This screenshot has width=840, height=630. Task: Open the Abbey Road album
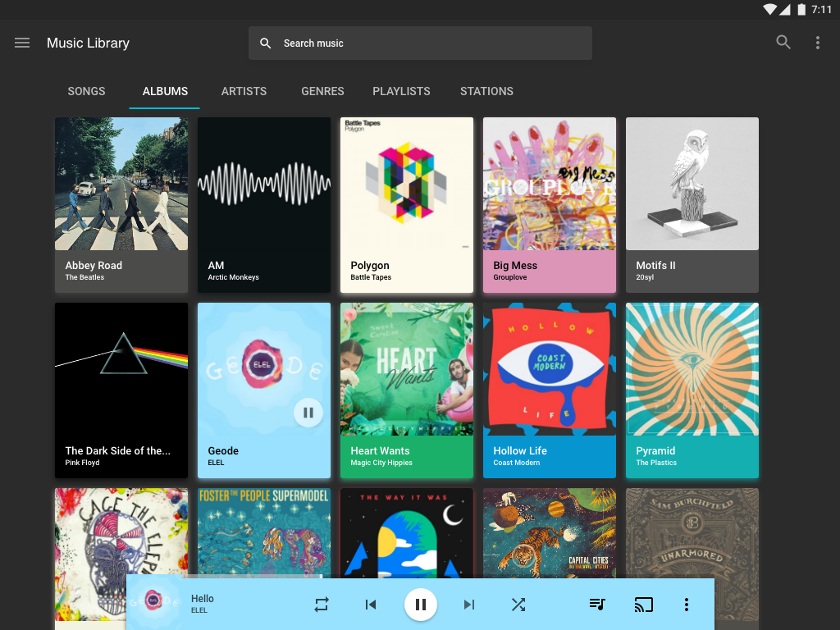click(x=121, y=204)
